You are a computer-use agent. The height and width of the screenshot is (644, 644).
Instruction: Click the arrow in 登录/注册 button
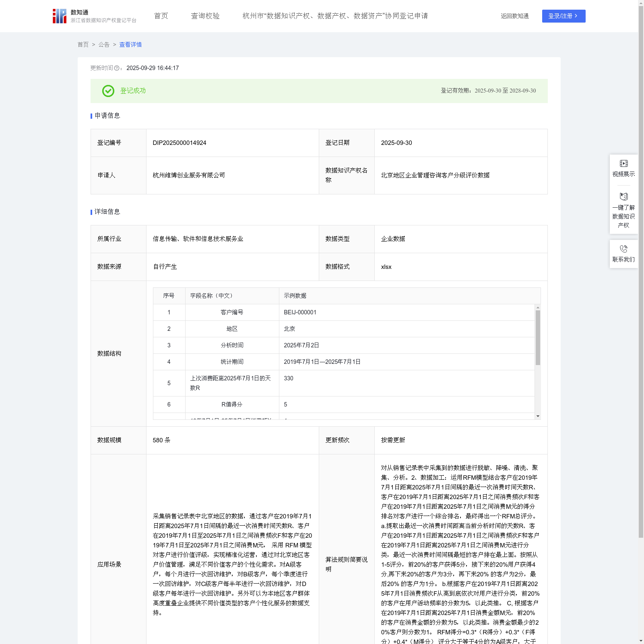576,16
